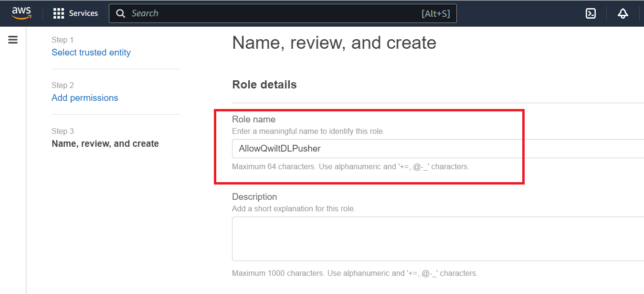Click the Step 3 label
644x294 pixels.
[x=63, y=131]
